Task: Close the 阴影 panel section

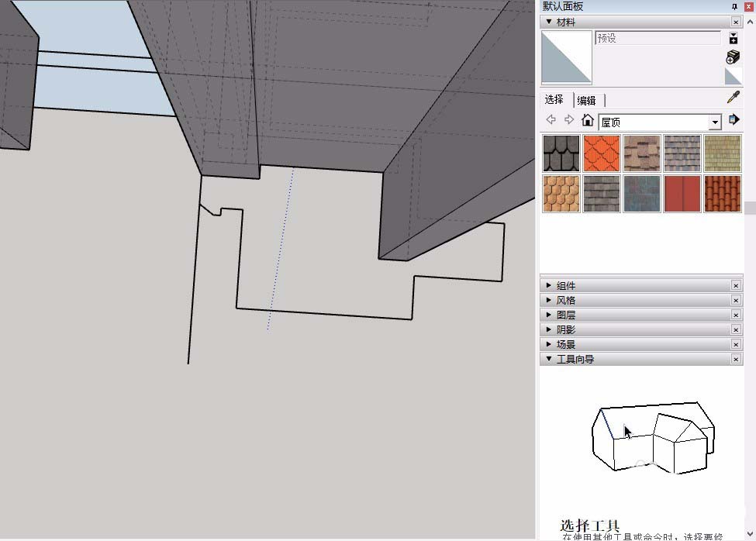Action: [736, 329]
